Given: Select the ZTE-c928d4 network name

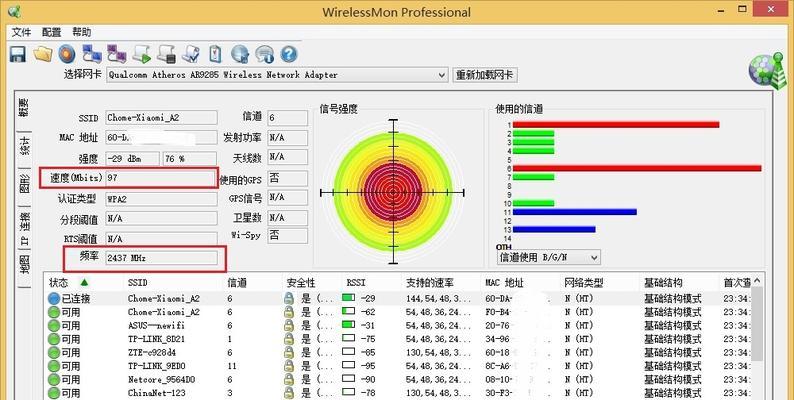Looking at the screenshot, I should click(152, 352).
